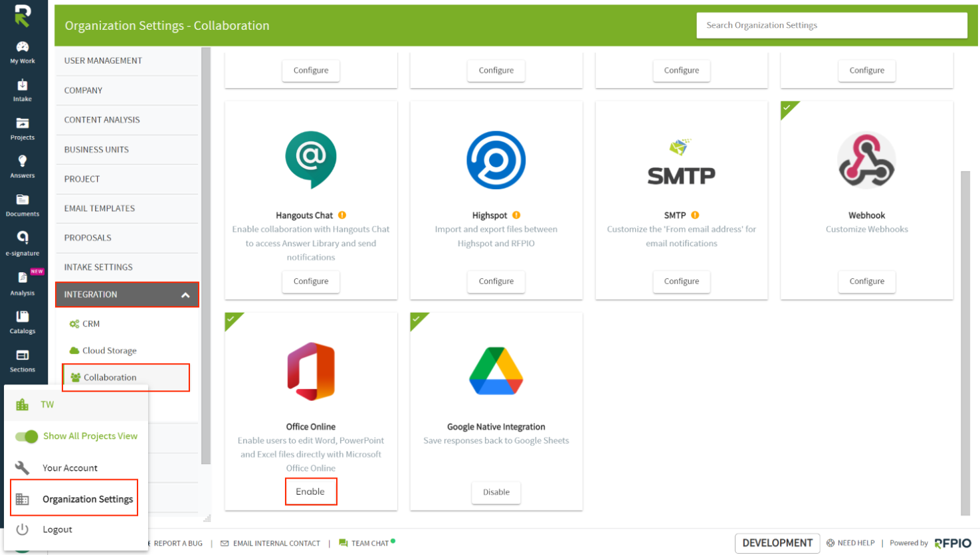The width and height of the screenshot is (980, 555).
Task: Open CONTENT ANALYSIS settings
Action: (x=127, y=119)
